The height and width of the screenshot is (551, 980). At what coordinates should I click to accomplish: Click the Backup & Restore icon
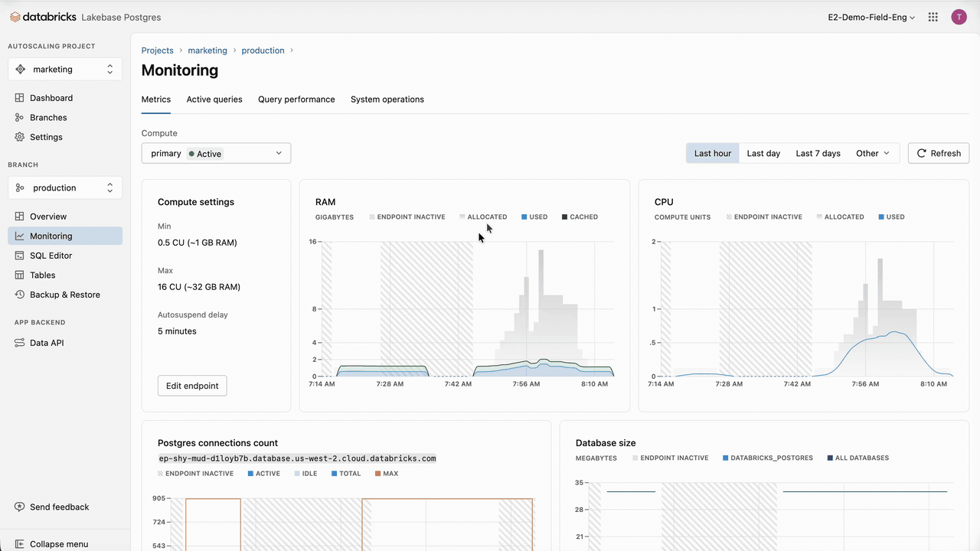[x=20, y=295]
